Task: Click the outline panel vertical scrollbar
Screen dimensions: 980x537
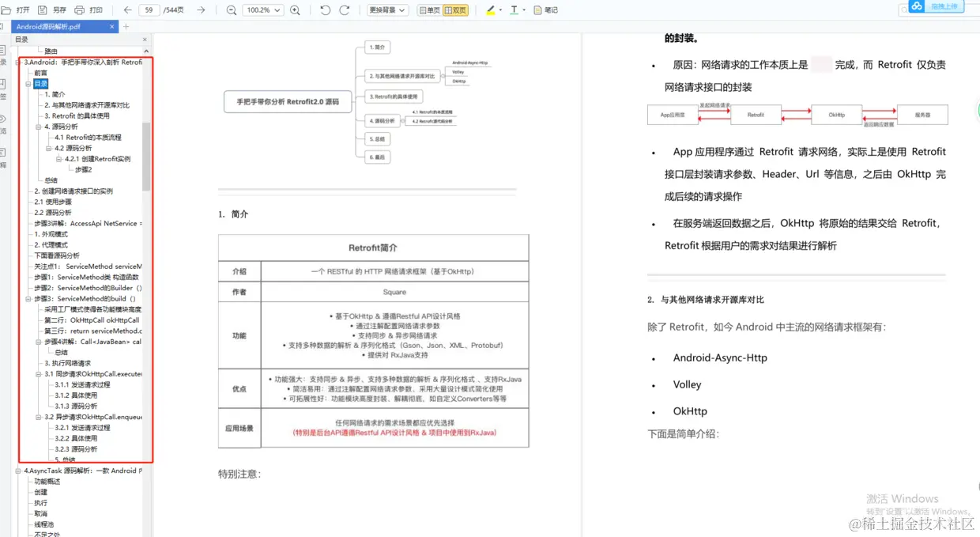Action: coord(146,157)
